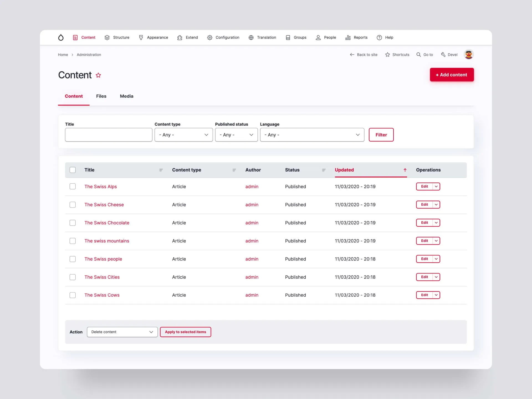Open Reports using the bar chart icon
Screen dimensions: 532x399
click(348, 37)
